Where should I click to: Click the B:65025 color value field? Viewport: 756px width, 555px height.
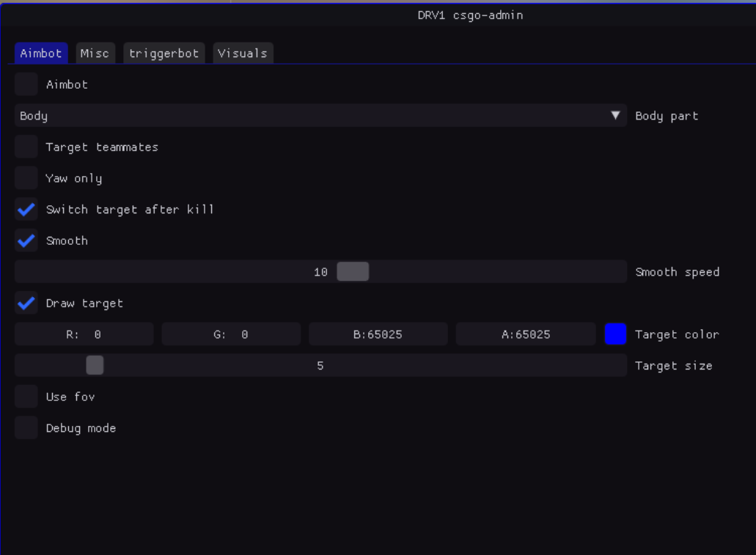[x=378, y=334]
